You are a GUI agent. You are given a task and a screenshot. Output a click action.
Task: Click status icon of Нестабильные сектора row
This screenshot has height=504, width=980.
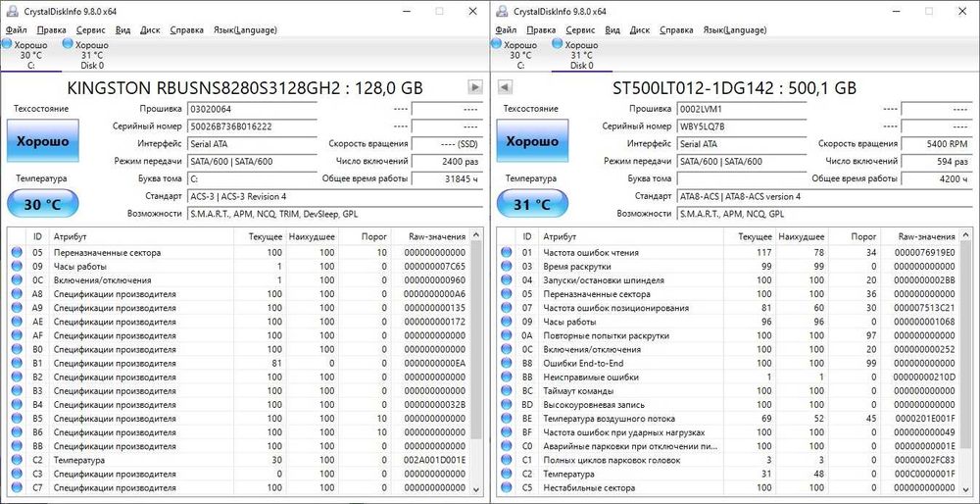point(507,487)
